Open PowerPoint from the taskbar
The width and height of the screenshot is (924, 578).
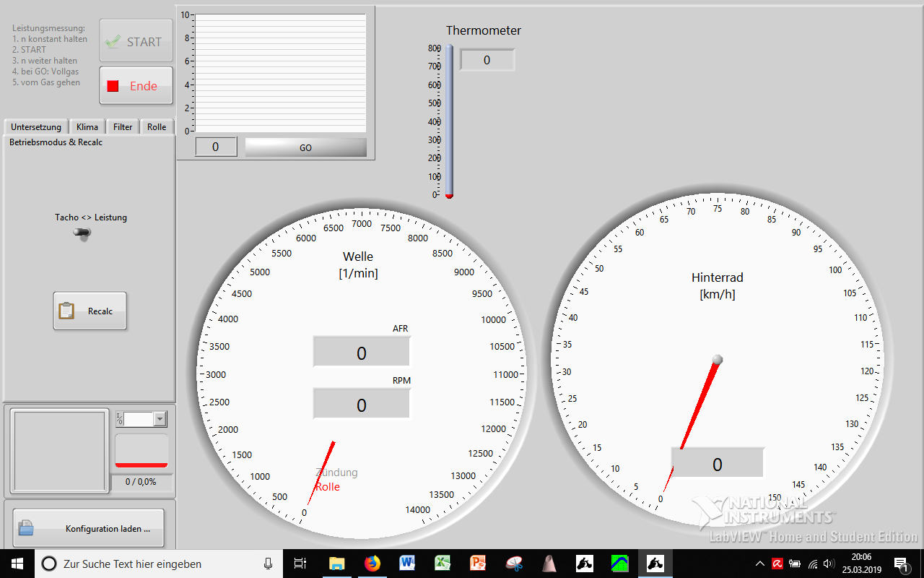point(478,564)
